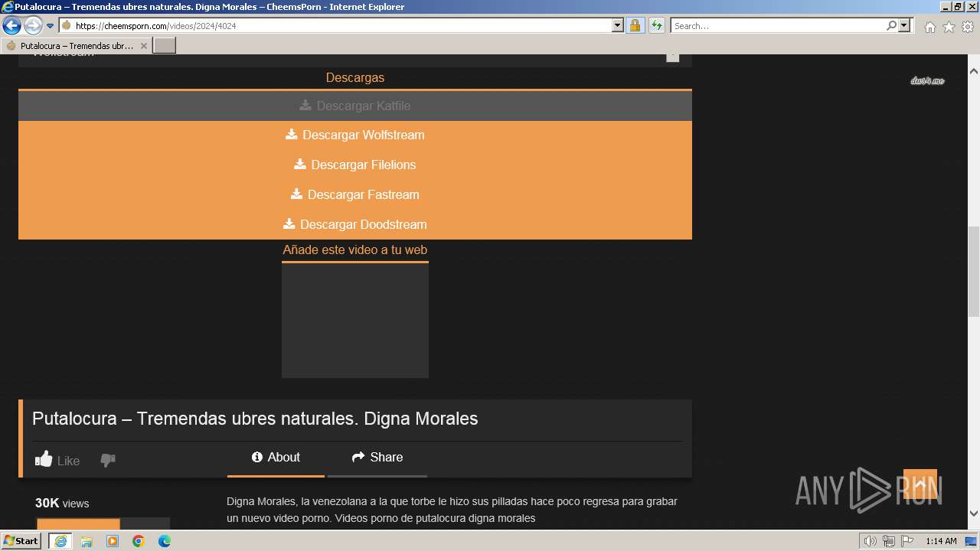Click the Action Center flag icon
Viewport: 980px width, 551px height.
pyautogui.click(x=907, y=541)
